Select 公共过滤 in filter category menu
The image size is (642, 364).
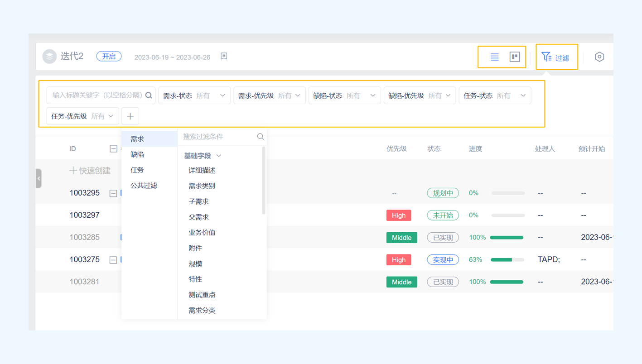pos(149,186)
